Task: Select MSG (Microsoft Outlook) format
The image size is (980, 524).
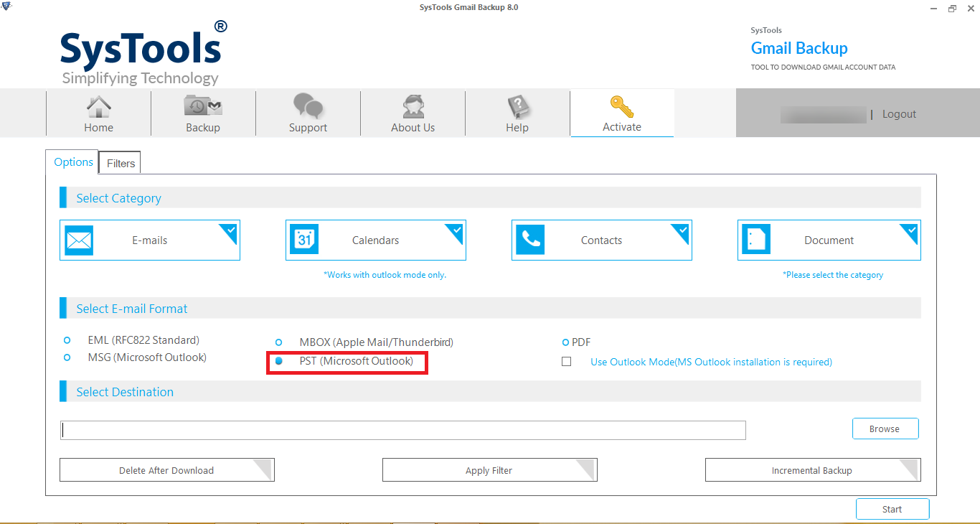Action: tap(67, 357)
